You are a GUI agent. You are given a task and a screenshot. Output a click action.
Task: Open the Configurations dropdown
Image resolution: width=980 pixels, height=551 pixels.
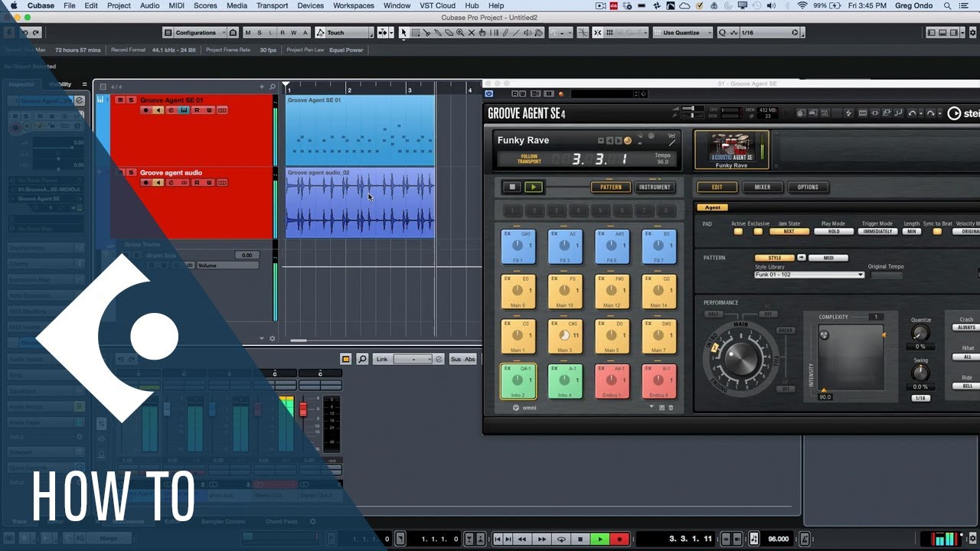click(201, 33)
